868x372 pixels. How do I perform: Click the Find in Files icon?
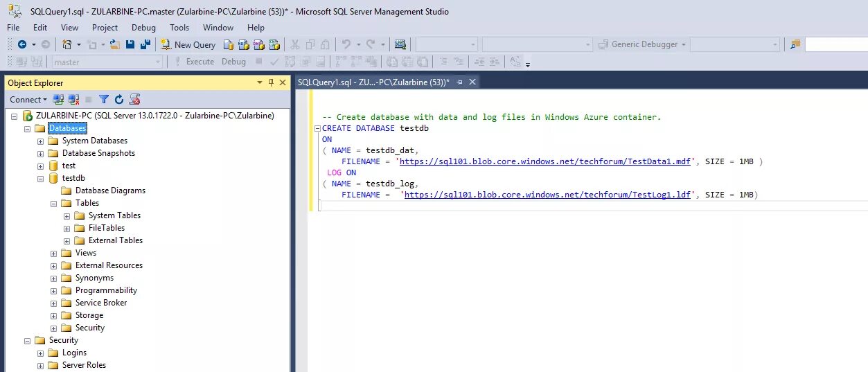(x=795, y=44)
